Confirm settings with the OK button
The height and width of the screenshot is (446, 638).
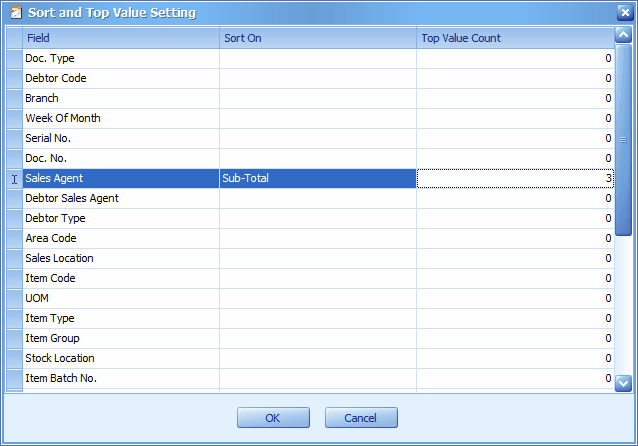273,418
